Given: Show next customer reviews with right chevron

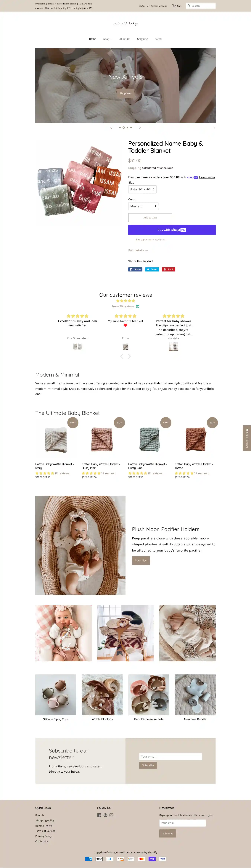Looking at the screenshot, I should click(129, 356).
